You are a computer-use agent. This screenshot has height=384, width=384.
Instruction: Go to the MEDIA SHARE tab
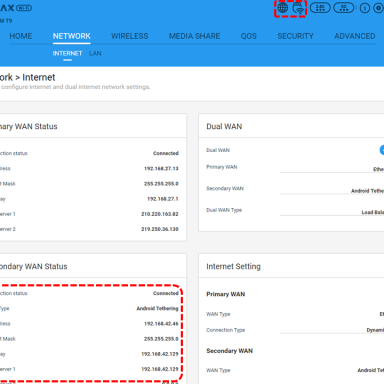[194, 36]
